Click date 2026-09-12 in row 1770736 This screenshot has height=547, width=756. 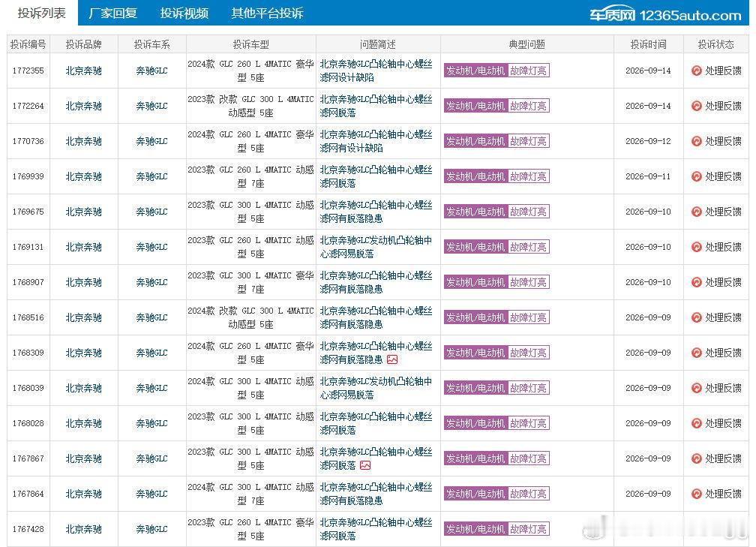(x=648, y=141)
